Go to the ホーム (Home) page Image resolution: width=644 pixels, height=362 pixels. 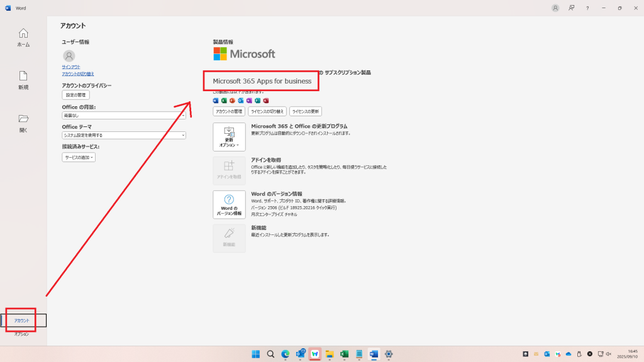(x=23, y=37)
